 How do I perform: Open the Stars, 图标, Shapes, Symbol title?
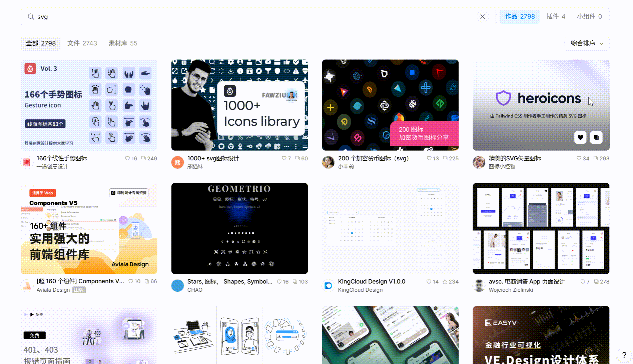tap(229, 282)
